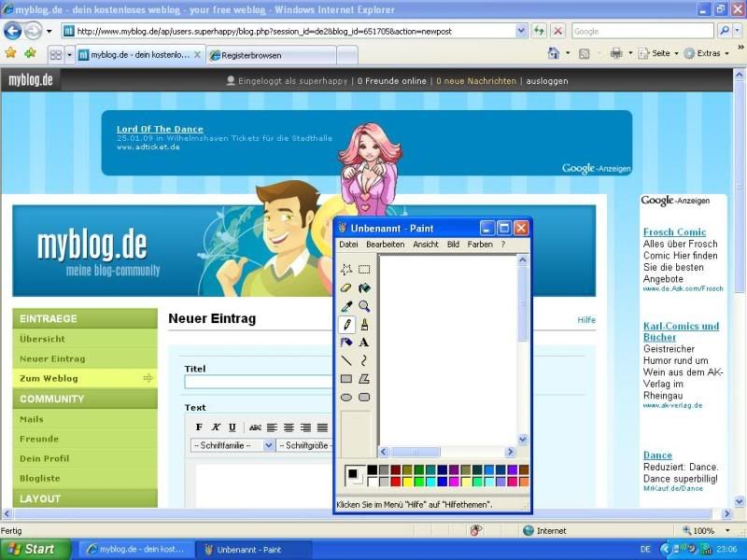Choose the Brush tool in Paint
This screenshot has width=747, height=560.
coord(364,324)
